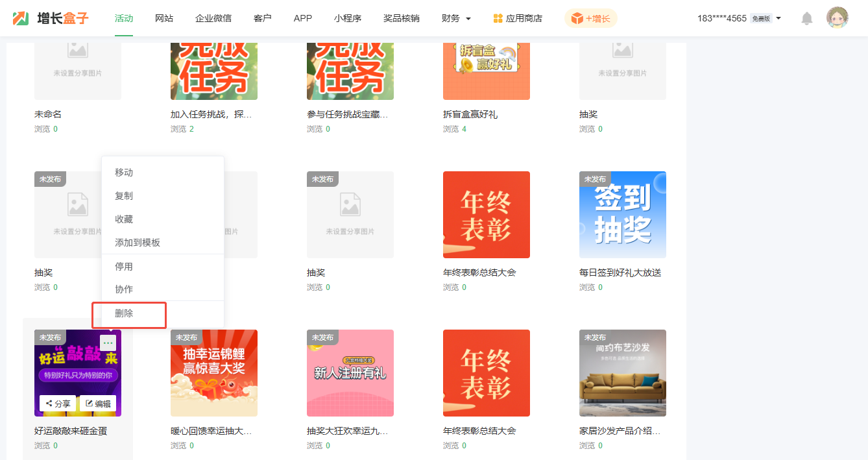Click the 未命名 activity title
Viewport: 868px width, 460px height.
click(x=48, y=114)
